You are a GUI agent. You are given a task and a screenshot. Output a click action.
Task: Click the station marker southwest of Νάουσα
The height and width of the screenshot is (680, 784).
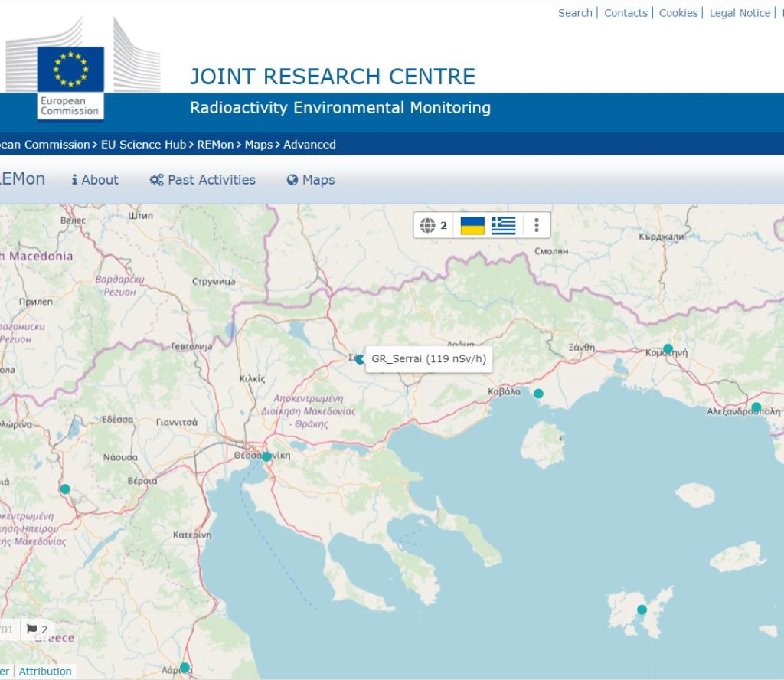point(65,489)
